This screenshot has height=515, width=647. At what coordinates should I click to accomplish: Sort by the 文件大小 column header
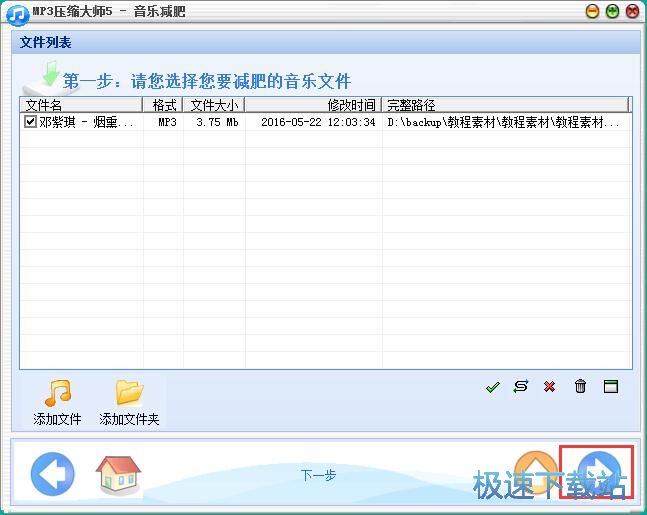tap(214, 105)
